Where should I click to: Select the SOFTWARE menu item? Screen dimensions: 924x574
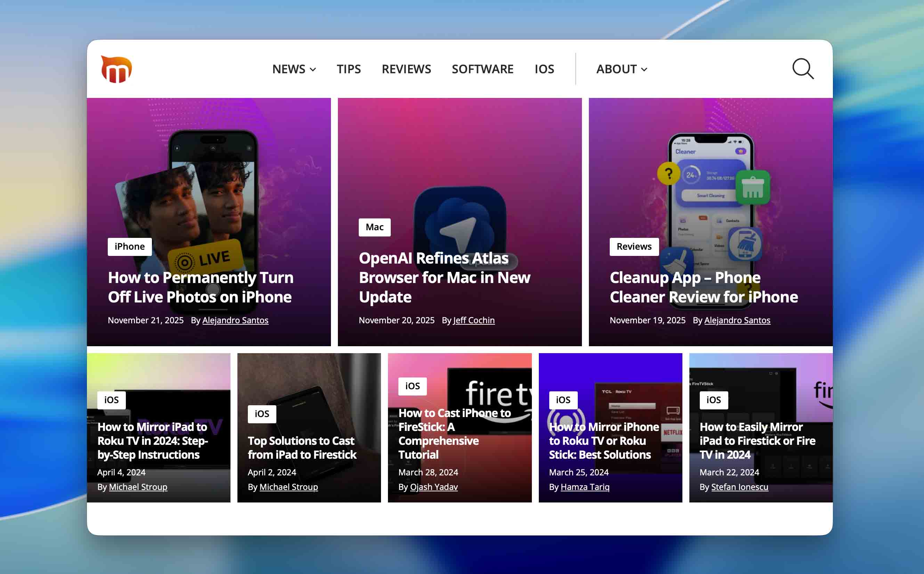(482, 69)
